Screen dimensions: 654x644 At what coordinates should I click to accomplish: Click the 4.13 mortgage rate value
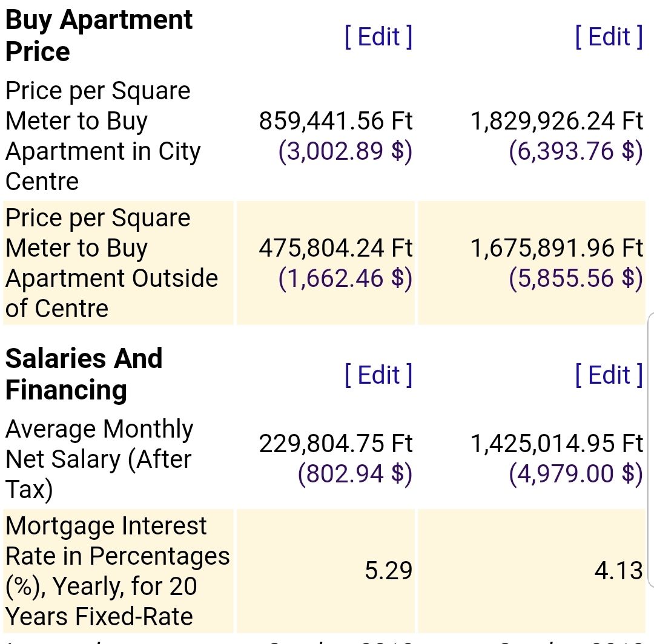tap(618, 570)
